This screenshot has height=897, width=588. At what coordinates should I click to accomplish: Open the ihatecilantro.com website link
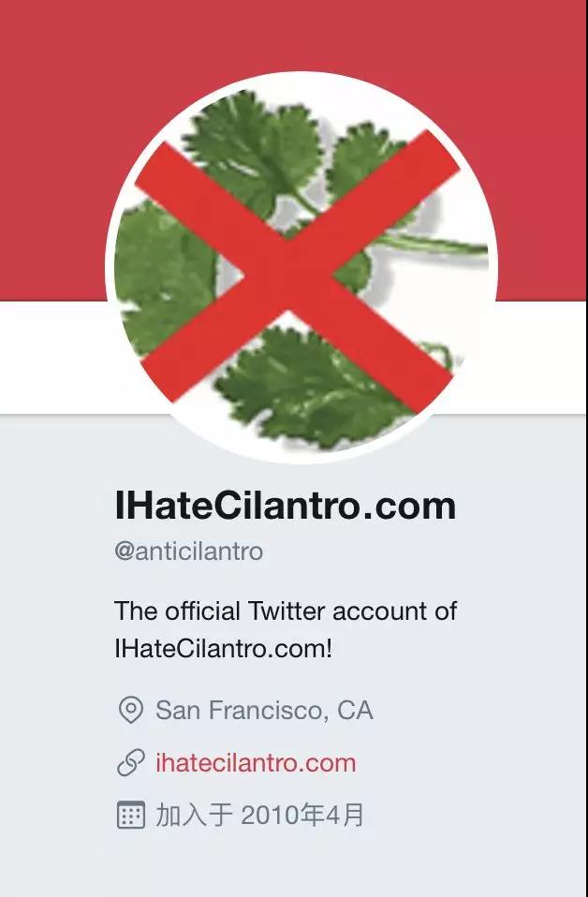coord(256,763)
